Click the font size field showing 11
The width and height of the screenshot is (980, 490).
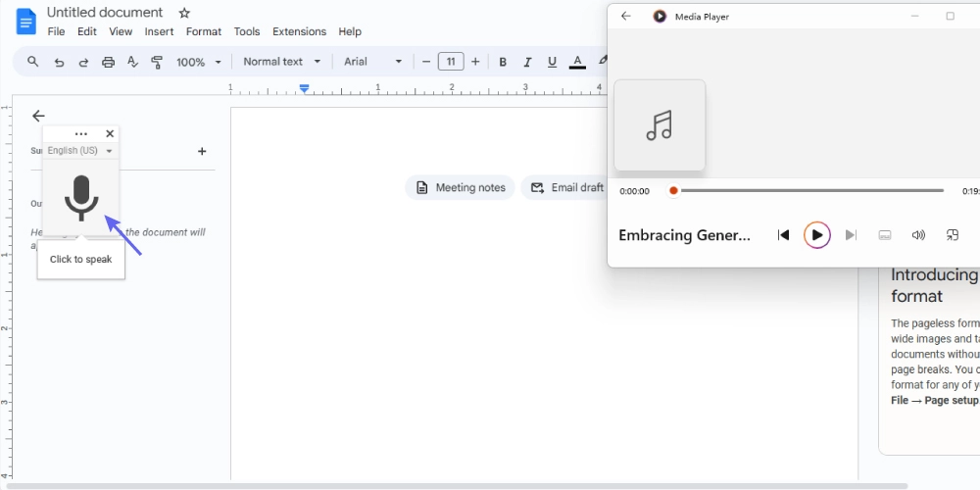pos(451,61)
